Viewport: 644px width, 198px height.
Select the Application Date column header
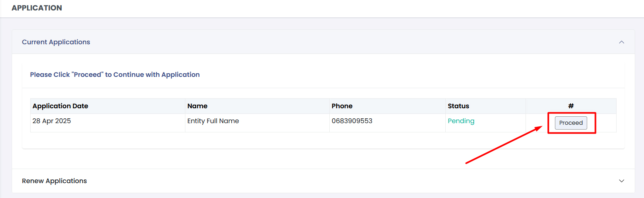pyautogui.click(x=60, y=106)
